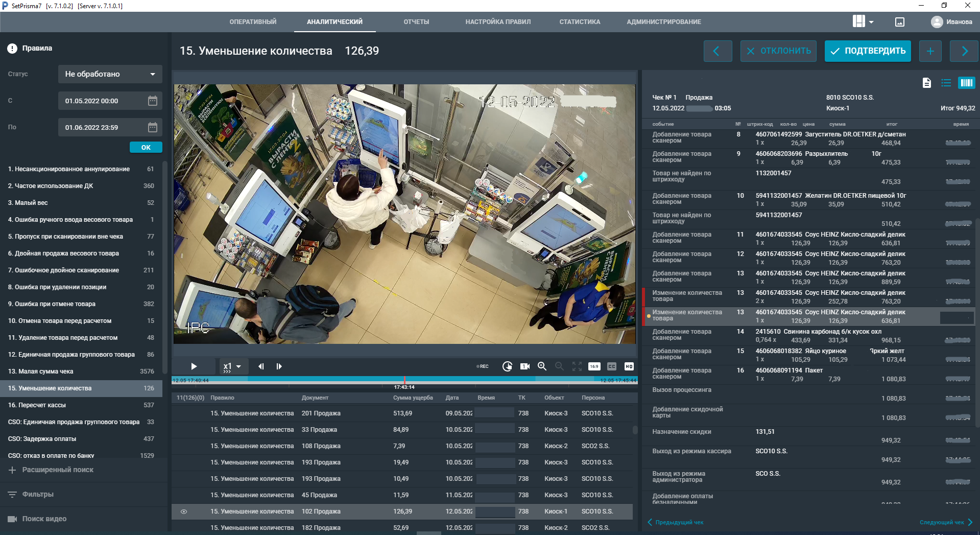Select event row 108 Продажа 7,39
The height and width of the screenshot is (535, 980).
coord(402,446)
